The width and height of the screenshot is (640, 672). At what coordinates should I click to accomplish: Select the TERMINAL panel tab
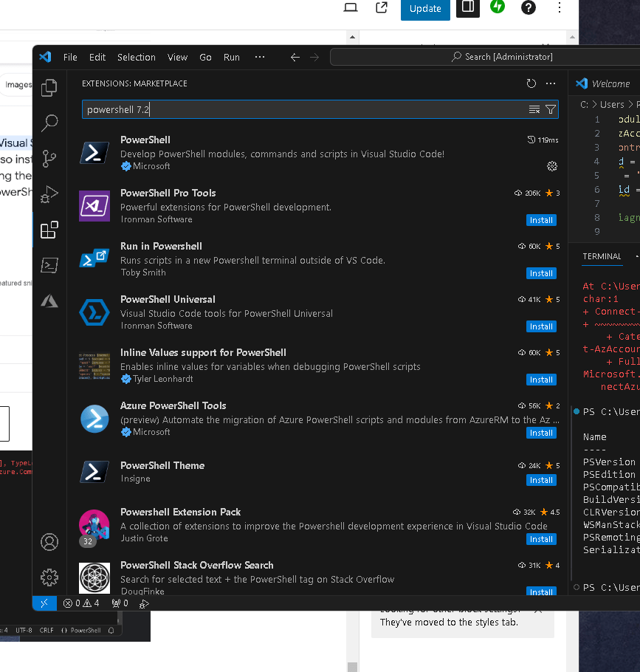(x=602, y=256)
